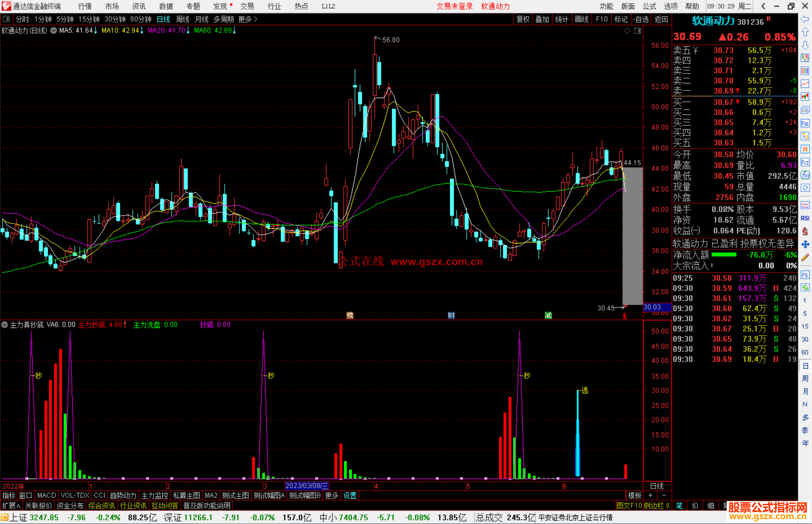Click the candlestick chart sidebar icon
Viewport: 812px width, 524px height.
click(805, 97)
